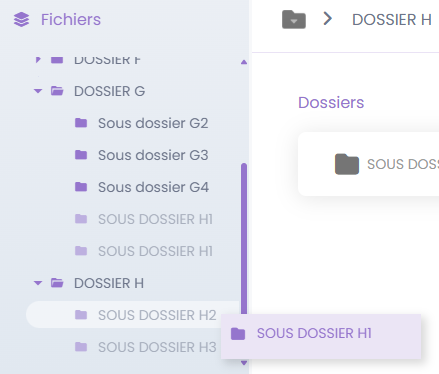This screenshot has width=439, height=374.
Task: Open the root folder icon in breadcrumb
Action: tap(294, 19)
